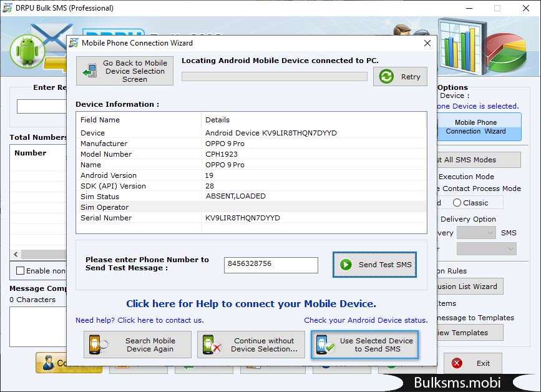The height and width of the screenshot is (392, 541).
Task: Select the Serial Number row
Action: click(x=251, y=218)
